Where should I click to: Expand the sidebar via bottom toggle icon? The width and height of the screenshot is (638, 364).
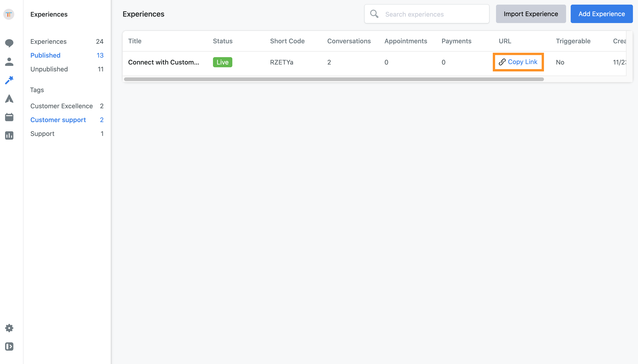tap(9, 346)
